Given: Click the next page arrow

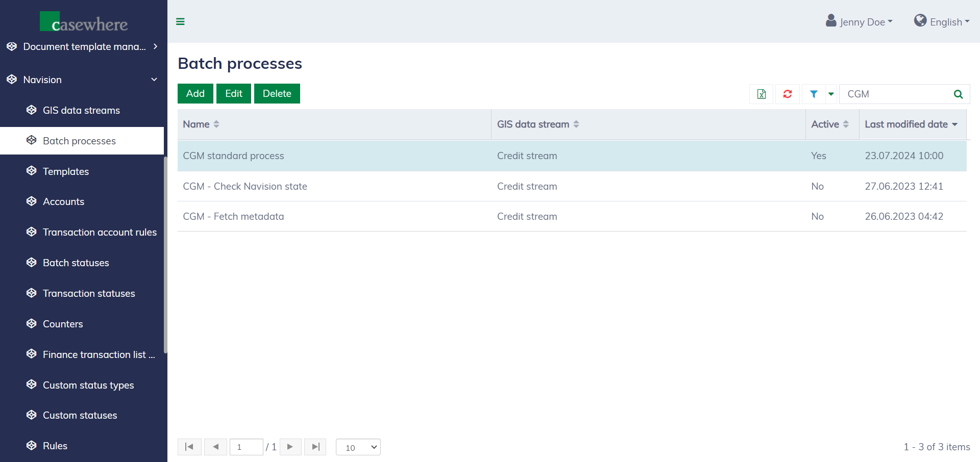Looking at the screenshot, I should (290, 447).
